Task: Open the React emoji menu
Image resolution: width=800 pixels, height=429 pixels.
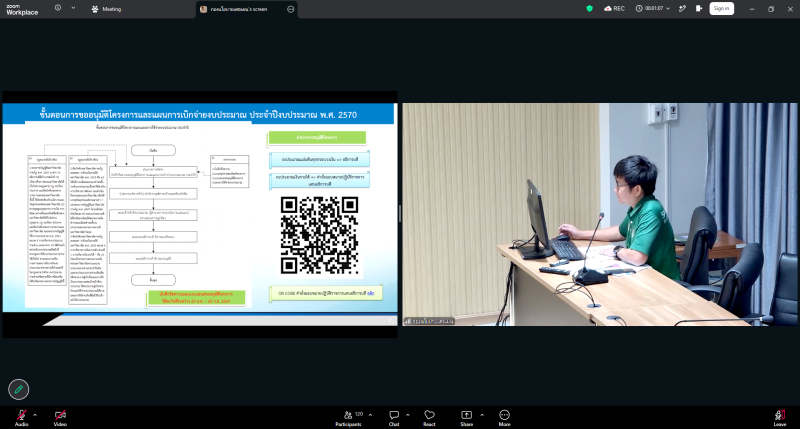Action: pos(429,417)
